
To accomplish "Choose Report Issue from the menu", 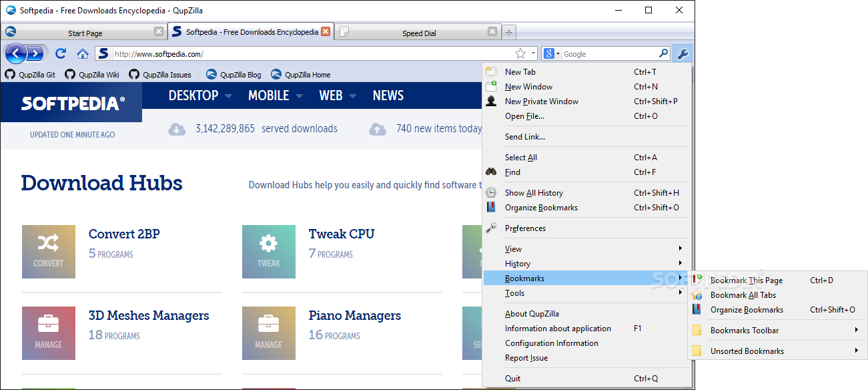I will pos(587,358).
